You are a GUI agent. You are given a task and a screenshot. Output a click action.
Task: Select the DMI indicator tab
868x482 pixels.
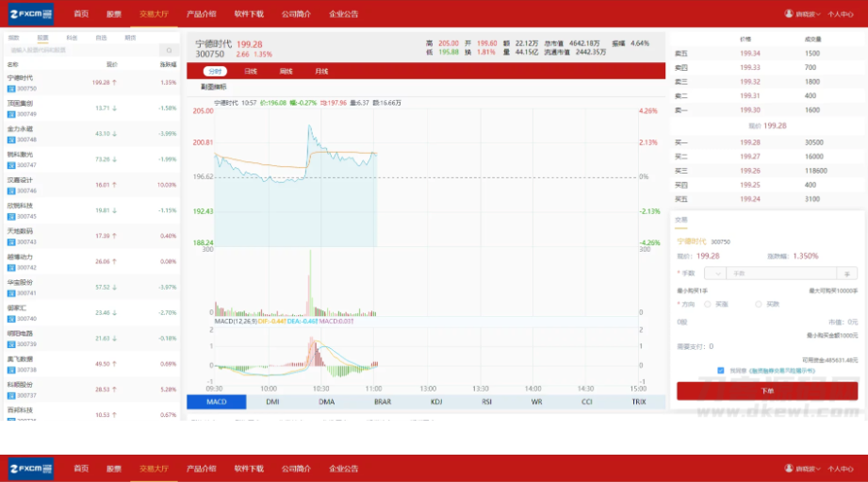click(272, 402)
